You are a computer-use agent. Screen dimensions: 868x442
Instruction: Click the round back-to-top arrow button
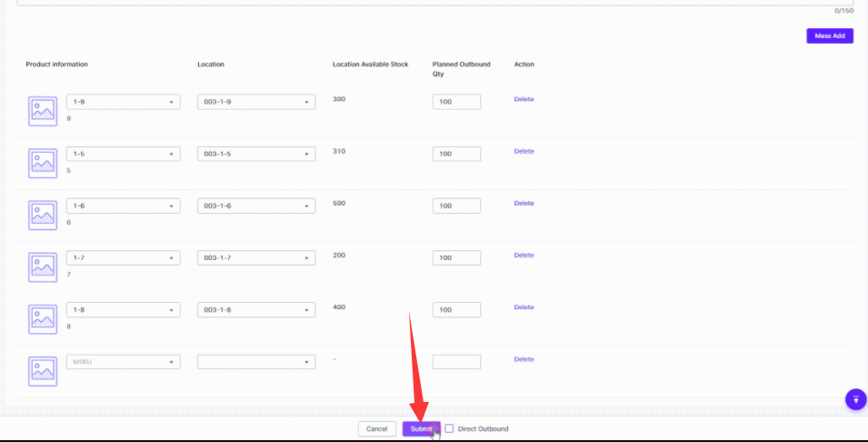click(x=856, y=399)
